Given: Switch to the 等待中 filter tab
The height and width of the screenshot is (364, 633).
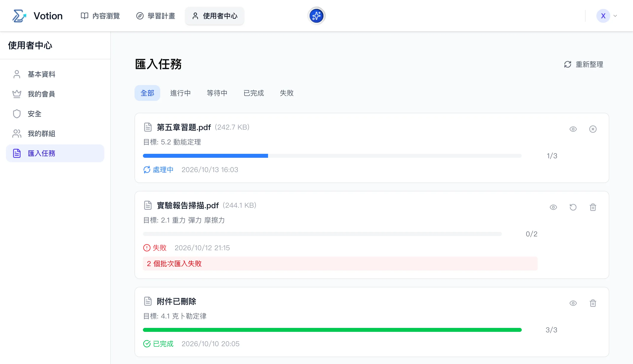Looking at the screenshot, I should (x=217, y=93).
